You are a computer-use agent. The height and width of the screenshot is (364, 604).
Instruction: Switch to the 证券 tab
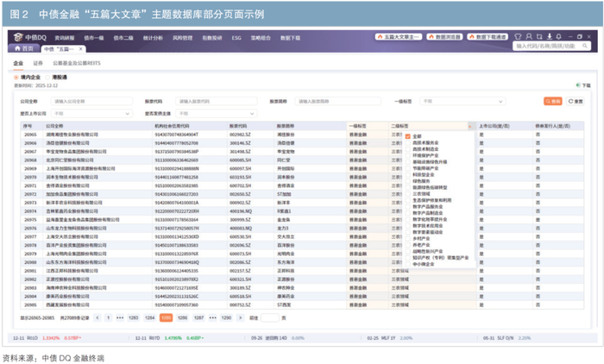click(x=38, y=64)
